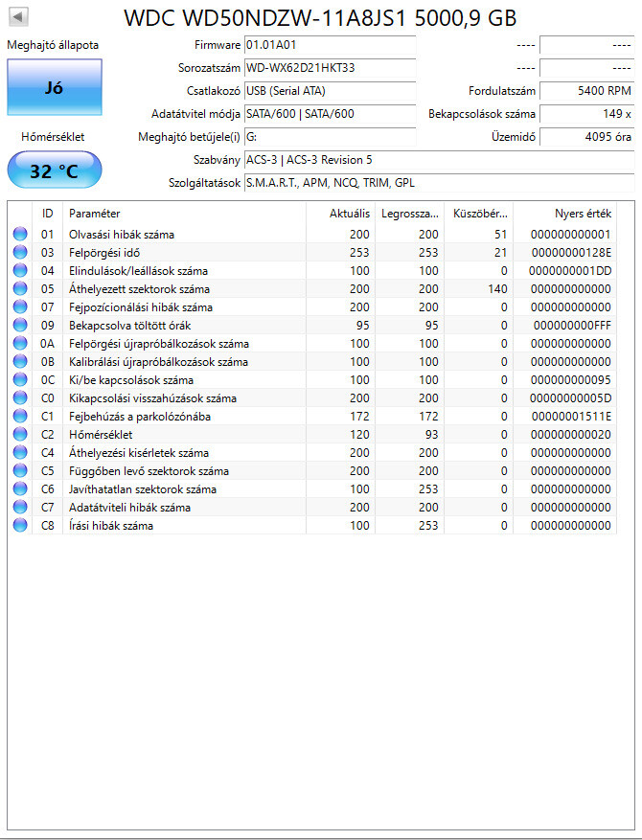
Task: Click the status orb for Áthelyezési kísérletek száma
Action: click(x=20, y=453)
